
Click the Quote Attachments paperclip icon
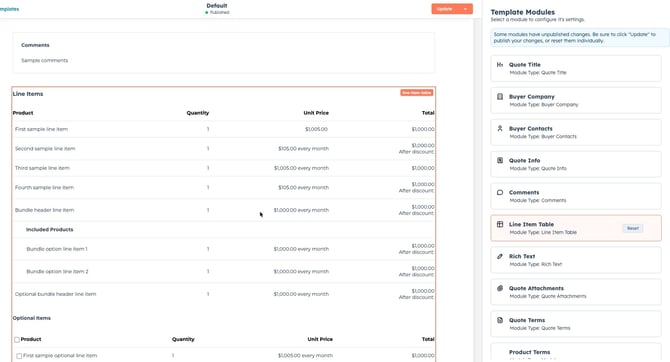click(x=500, y=288)
